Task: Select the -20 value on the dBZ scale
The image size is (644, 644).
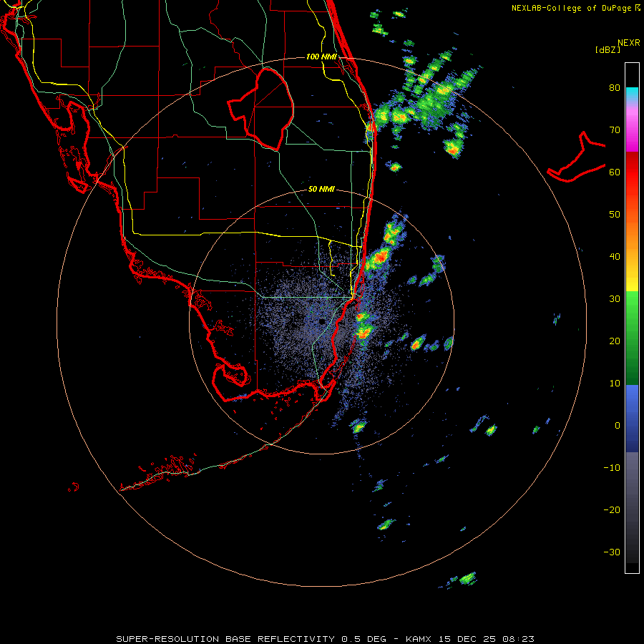Action: (612, 510)
